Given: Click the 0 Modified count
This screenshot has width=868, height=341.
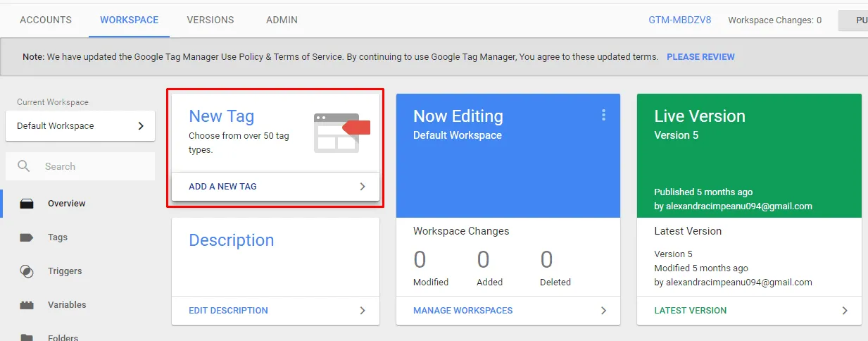Looking at the screenshot, I should (x=420, y=260).
